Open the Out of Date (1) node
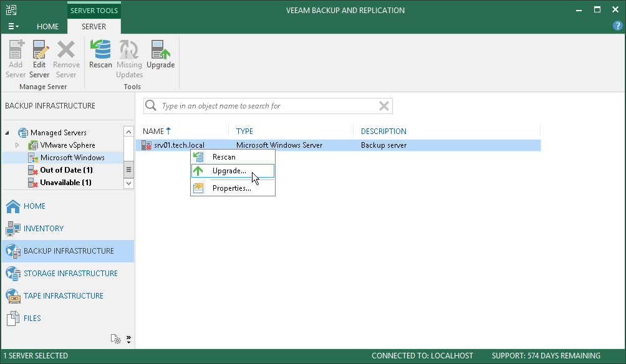Screen dimensions: 626x364 point(66,170)
